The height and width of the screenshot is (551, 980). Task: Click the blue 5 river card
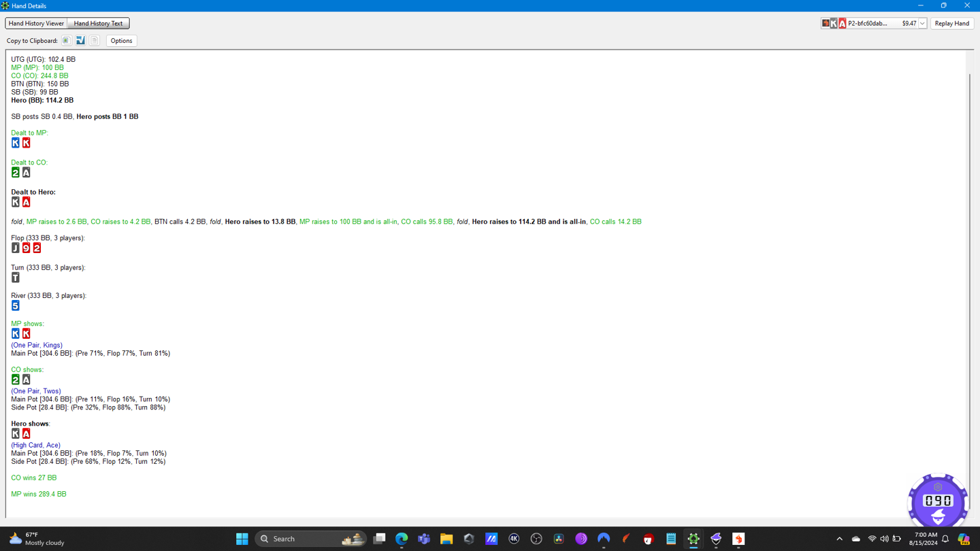click(x=16, y=305)
